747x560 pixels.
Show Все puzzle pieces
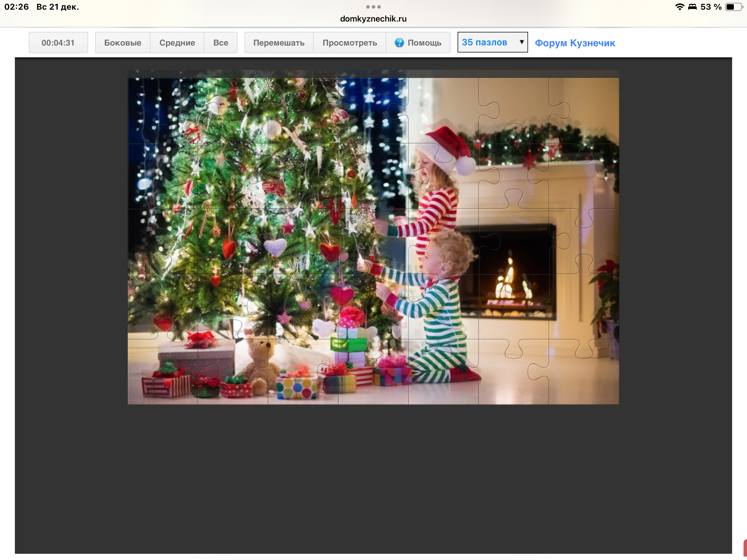click(x=221, y=43)
